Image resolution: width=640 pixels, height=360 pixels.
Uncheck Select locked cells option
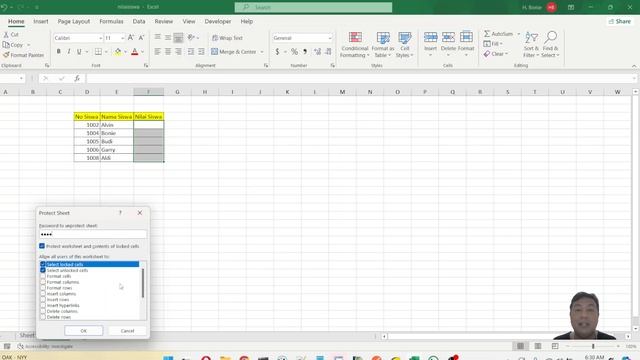43,264
